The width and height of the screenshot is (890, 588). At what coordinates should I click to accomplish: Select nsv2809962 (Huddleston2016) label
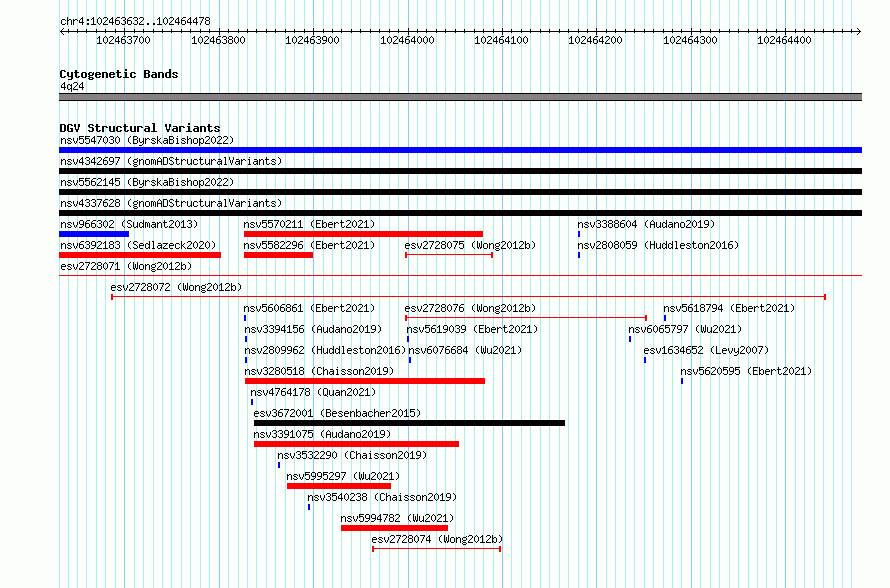click(x=325, y=350)
